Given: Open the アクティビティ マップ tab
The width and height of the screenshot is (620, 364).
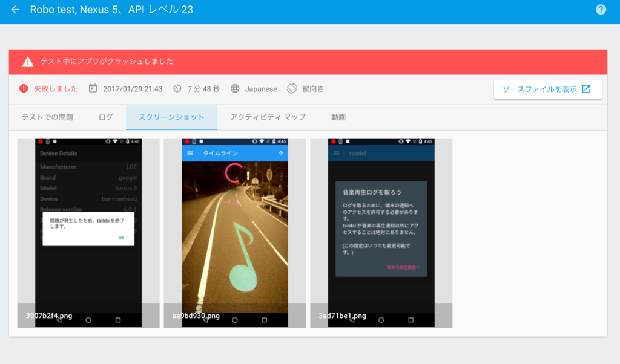Looking at the screenshot, I should point(268,117).
